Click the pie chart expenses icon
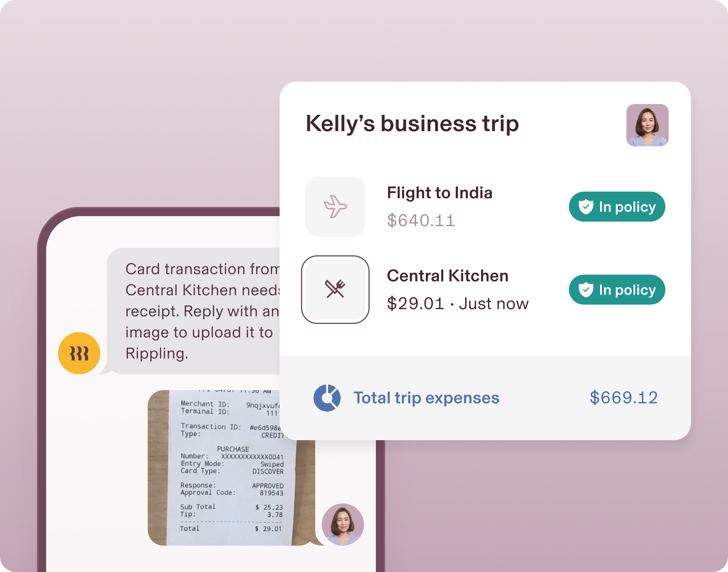 click(327, 398)
